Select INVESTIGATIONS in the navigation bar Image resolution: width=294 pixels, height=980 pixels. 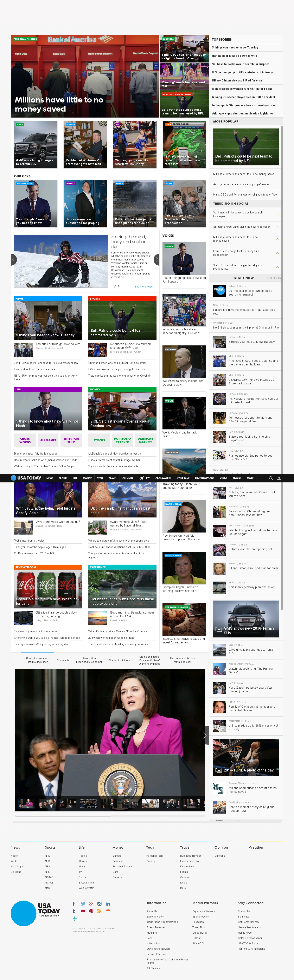tap(205, 478)
